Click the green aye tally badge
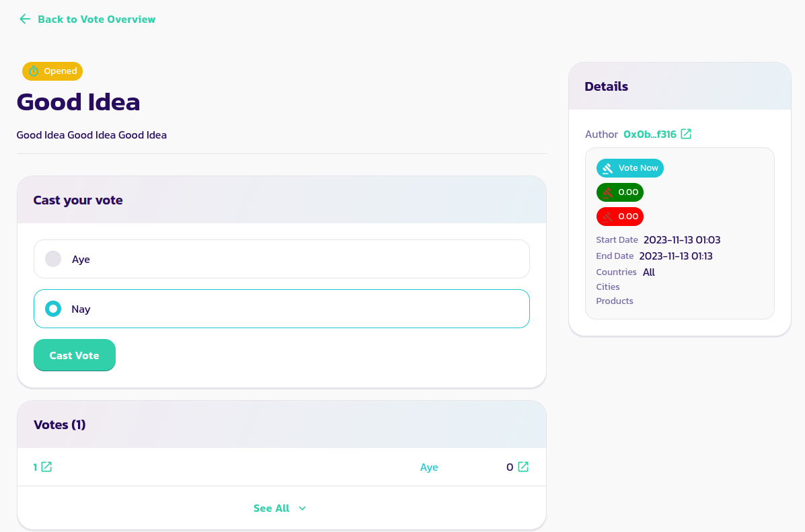 coord(620,192)
